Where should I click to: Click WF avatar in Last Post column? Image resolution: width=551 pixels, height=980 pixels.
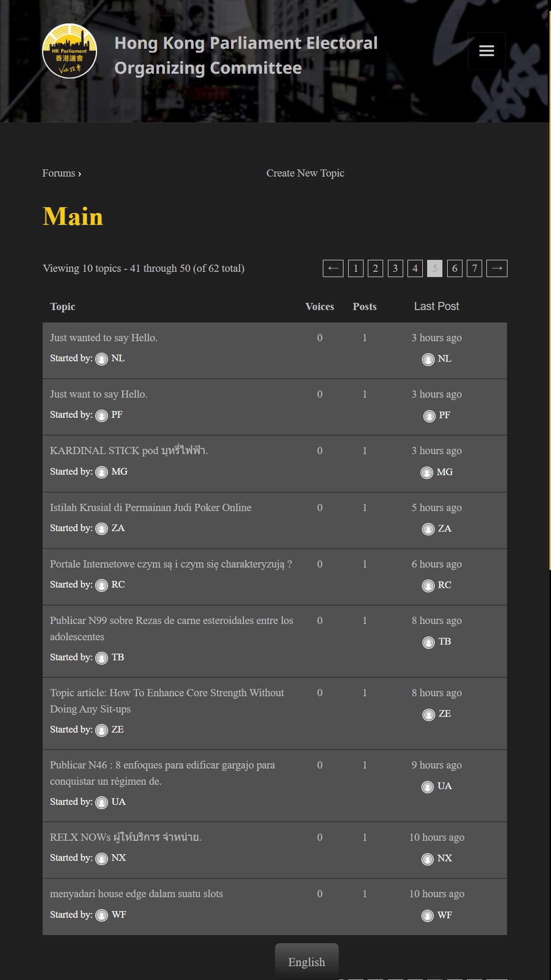428,915
